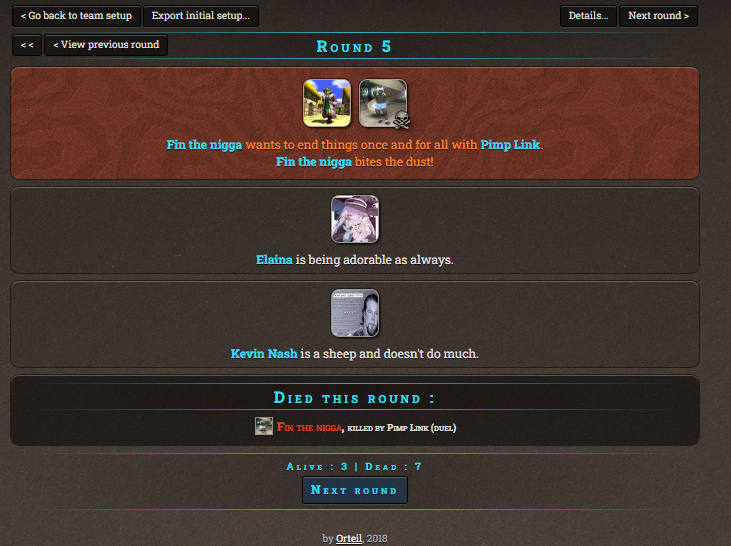The width and height of the screenshot is (731, 546).
Task: Open the Details panel
Action: pos(588,16)
